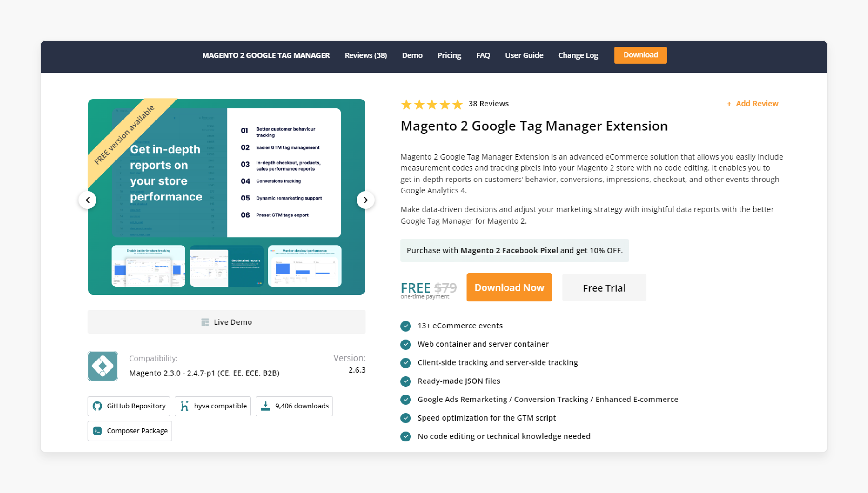Click the Magento 2.3.0 - 2.4.7-p1 compatibility text
The height and width of the screenshot is (493, 868).
204,373
